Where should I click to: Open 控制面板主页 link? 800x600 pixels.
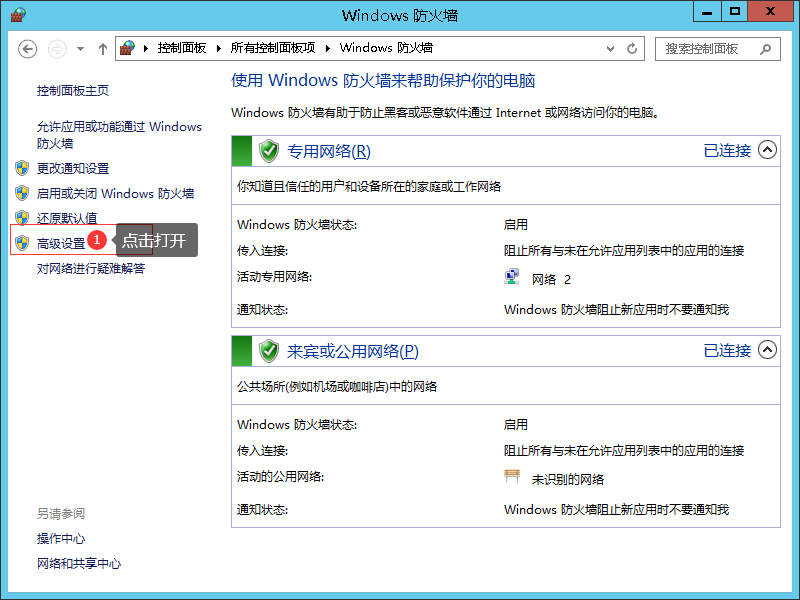73,91
